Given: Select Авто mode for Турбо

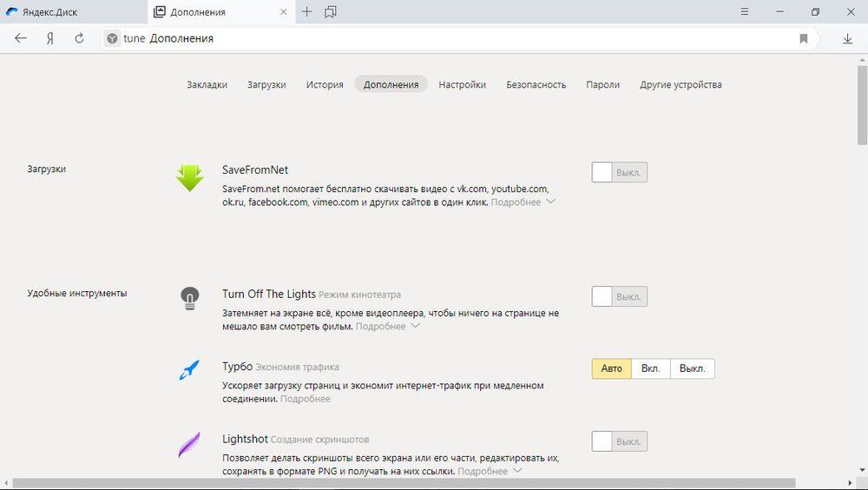Looking at the screenshot, I should click(612, 368).
